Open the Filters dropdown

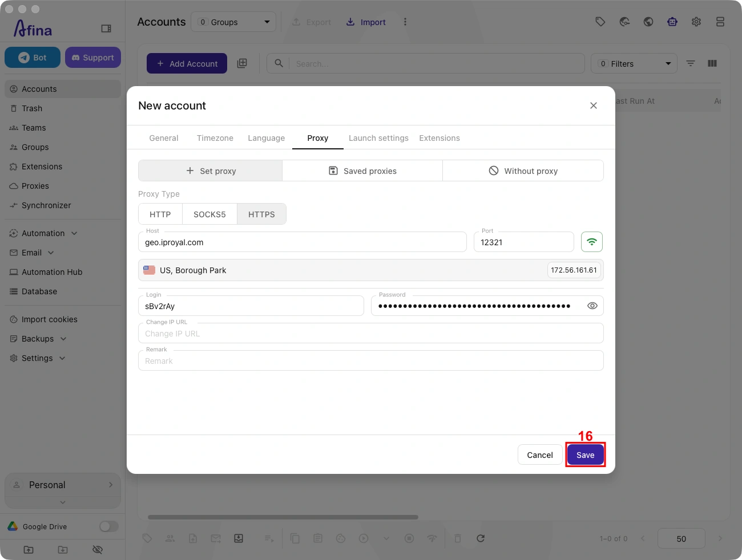[634, 63]
